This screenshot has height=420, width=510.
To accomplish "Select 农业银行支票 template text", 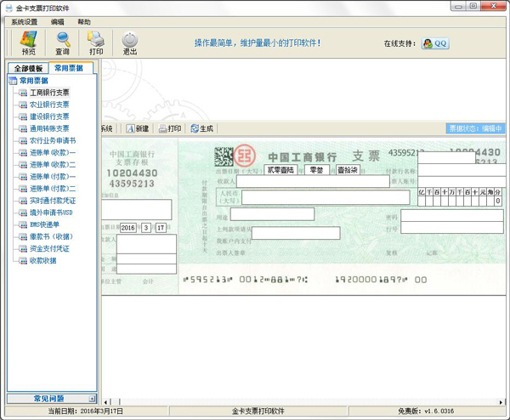I will point(49,105).
